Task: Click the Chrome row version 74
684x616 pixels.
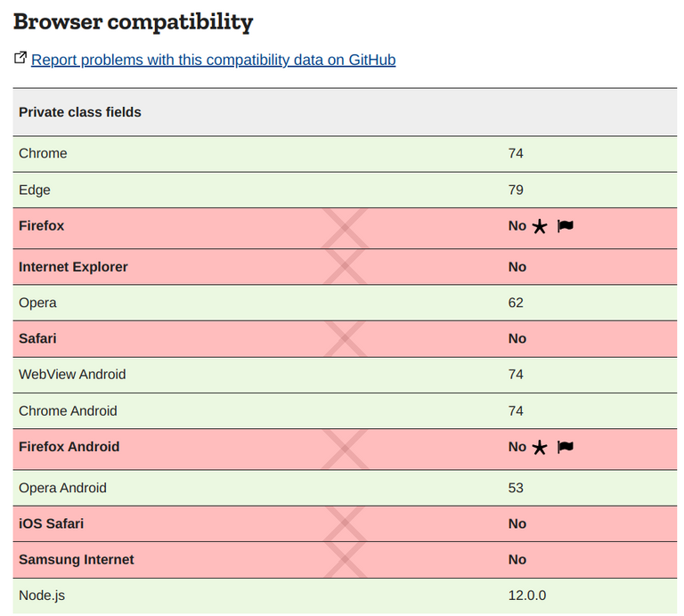Action: [516, 154]
